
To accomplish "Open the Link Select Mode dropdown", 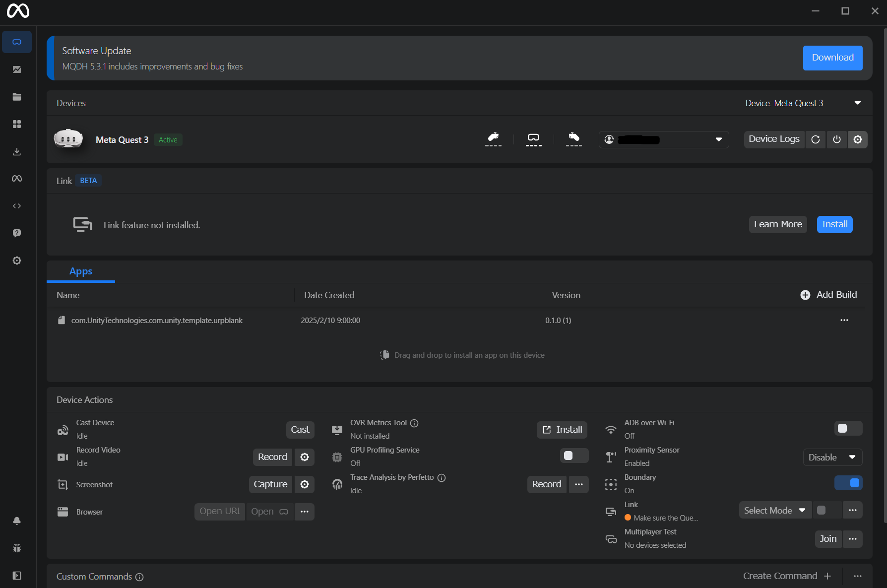I will point(774,511).
